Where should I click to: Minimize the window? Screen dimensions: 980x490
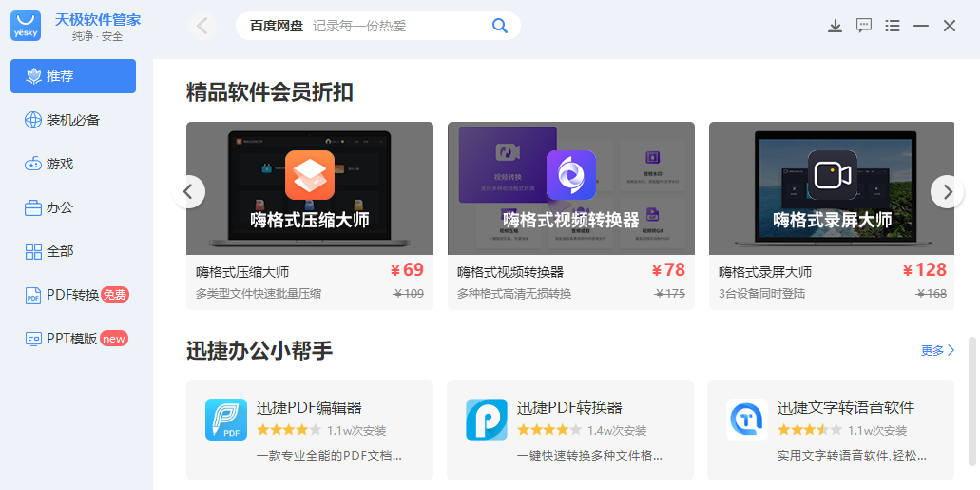[921, 26]
